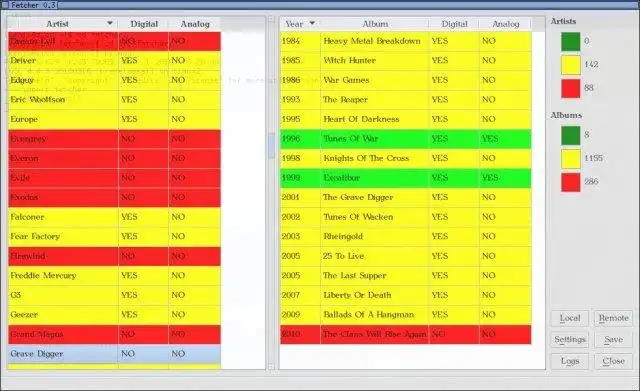Select the Geezer artist row

[114, 315]
